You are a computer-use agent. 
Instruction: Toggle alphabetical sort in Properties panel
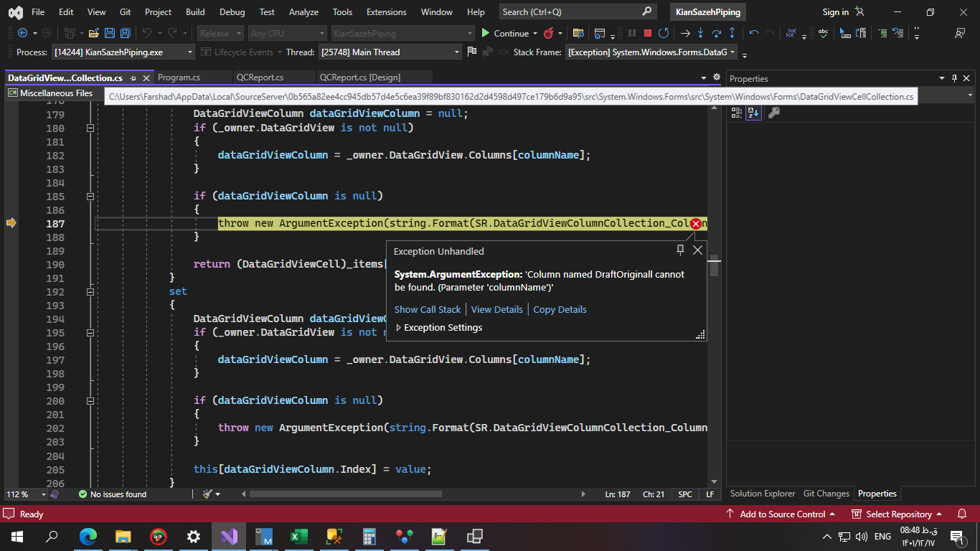point(753,113)
